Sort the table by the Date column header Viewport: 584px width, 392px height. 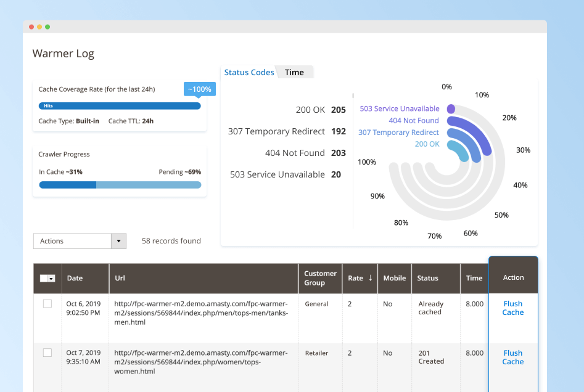tap(75, 278)
